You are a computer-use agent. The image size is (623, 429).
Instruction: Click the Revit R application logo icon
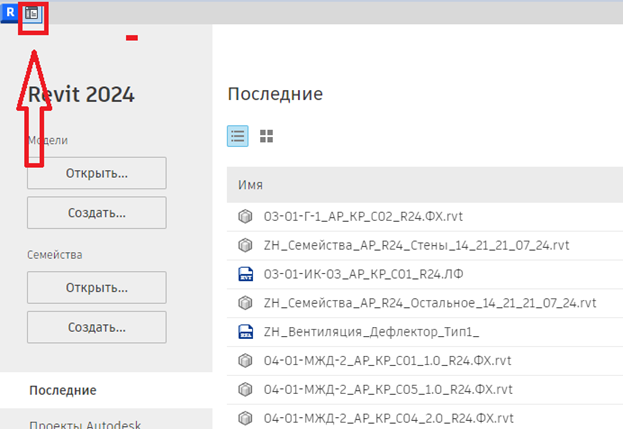click(10, 13)
